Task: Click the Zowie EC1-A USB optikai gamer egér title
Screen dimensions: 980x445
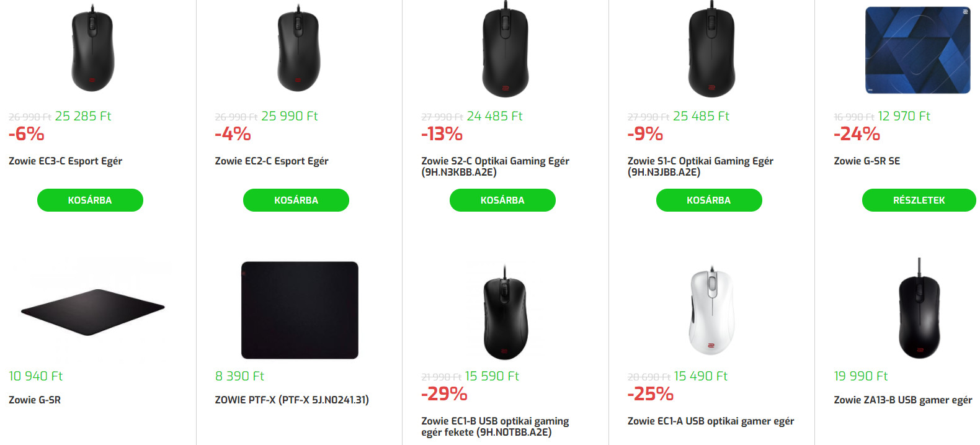Action: 710,421
